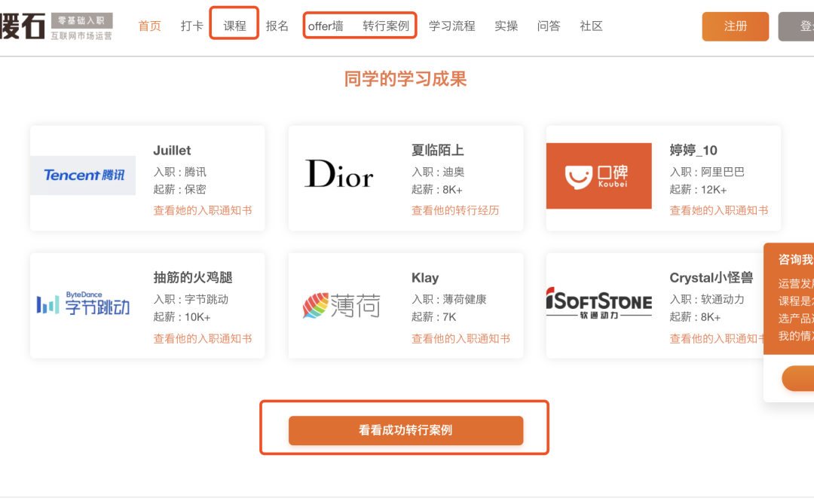Click the ByteDance 字节跳动 logo
Viewport: 814px width, 504px height.
(83, 304)
